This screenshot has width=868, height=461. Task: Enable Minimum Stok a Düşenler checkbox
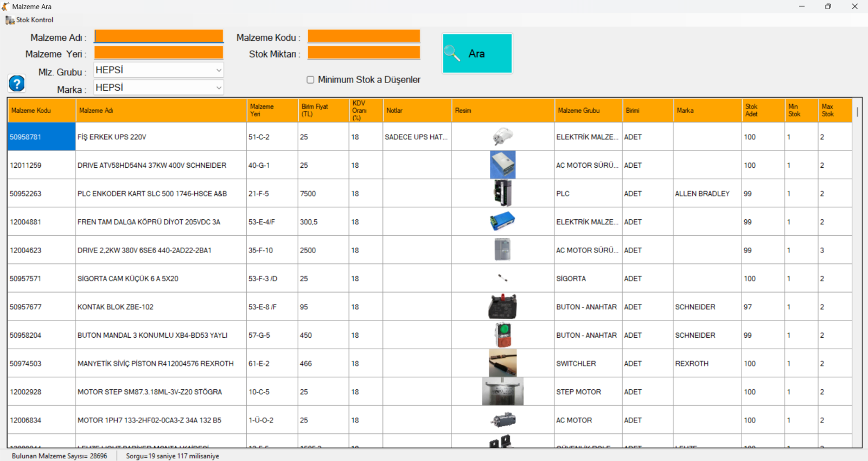[x=310, y=80]
